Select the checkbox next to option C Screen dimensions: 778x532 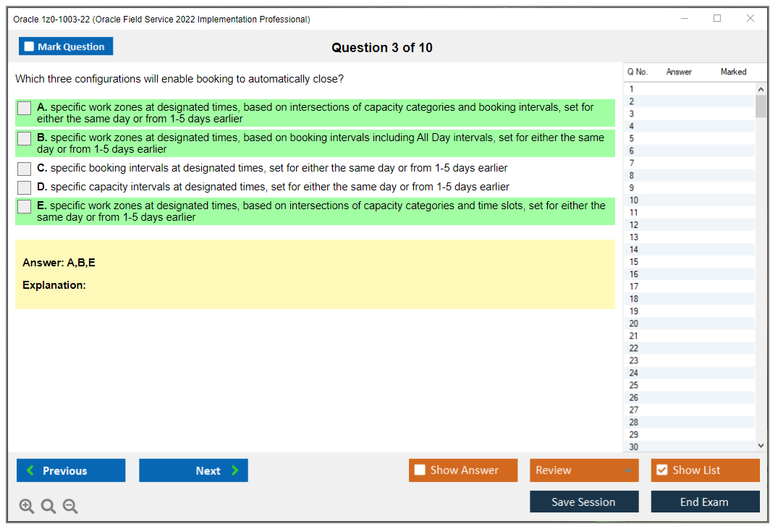coord(24,168)
